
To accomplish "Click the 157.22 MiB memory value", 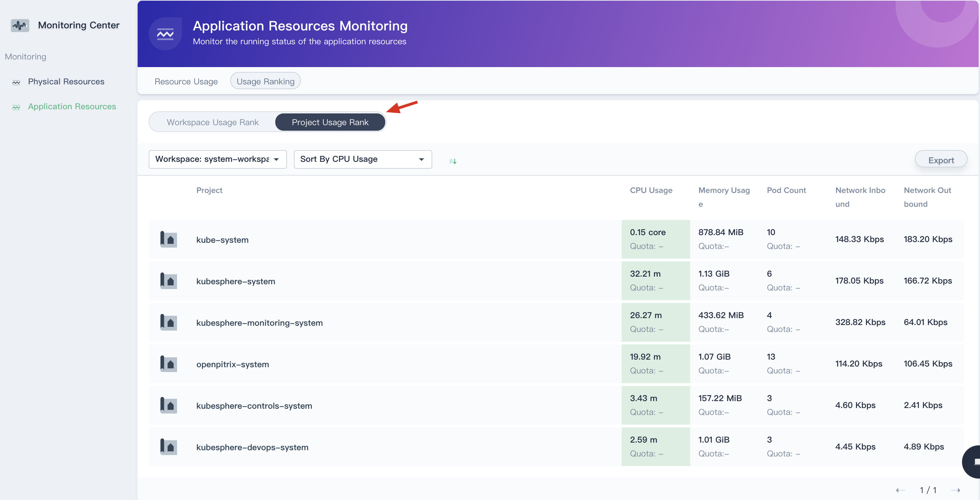I will 720,398.
